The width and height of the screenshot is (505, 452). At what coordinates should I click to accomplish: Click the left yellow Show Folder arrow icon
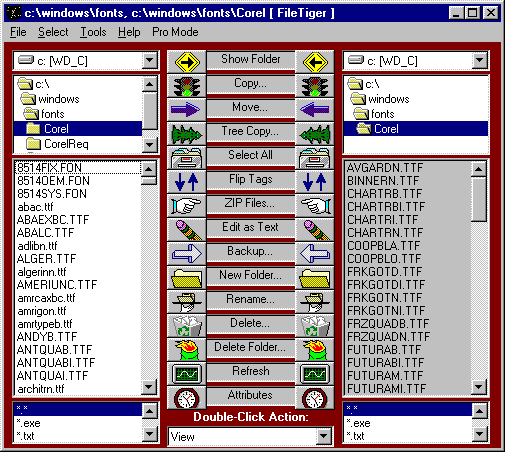187,62
